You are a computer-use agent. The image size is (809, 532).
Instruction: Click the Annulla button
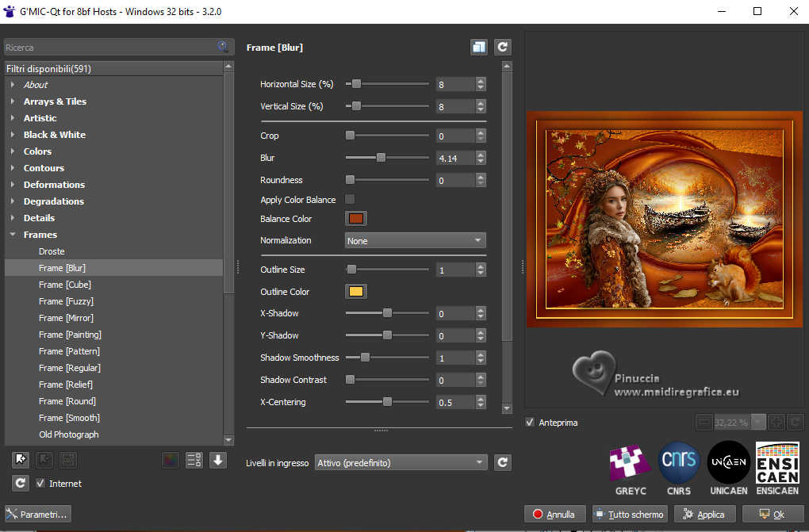click(554, 514)
